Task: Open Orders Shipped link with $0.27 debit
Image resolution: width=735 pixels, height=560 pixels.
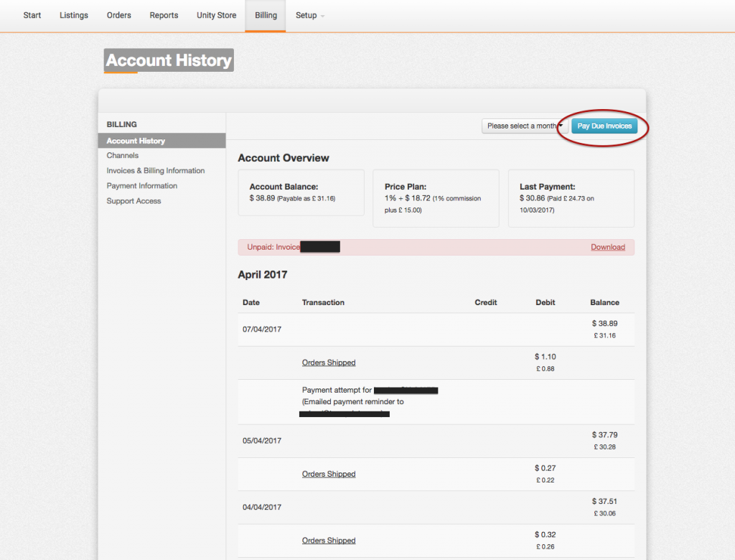Action: click(329, 474)
